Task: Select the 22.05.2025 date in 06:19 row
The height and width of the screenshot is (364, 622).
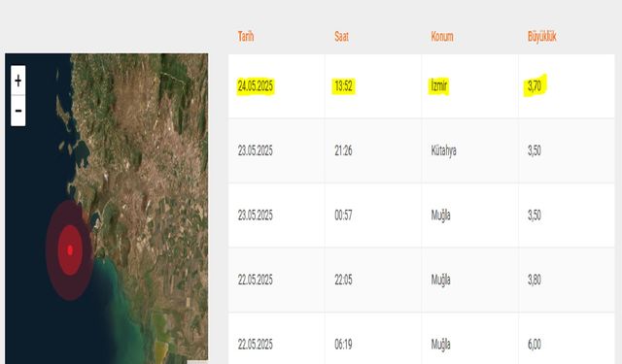Action: (x=255, y=345)
